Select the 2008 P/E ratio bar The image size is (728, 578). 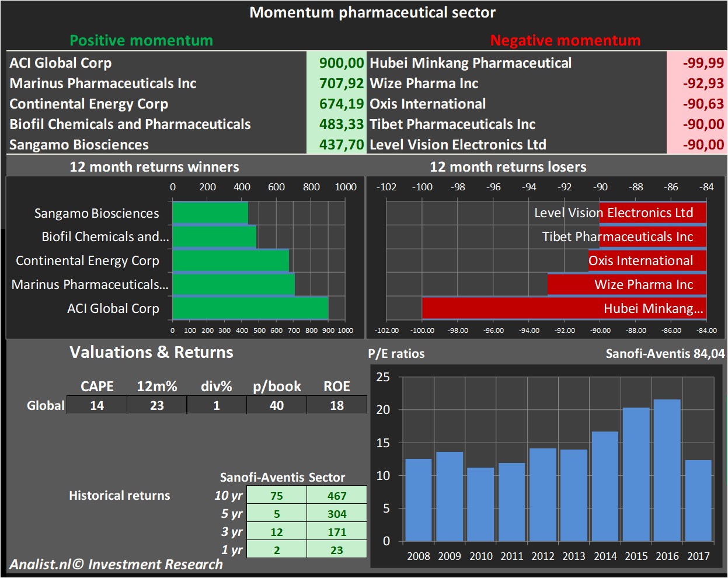[x=418, y=500]
